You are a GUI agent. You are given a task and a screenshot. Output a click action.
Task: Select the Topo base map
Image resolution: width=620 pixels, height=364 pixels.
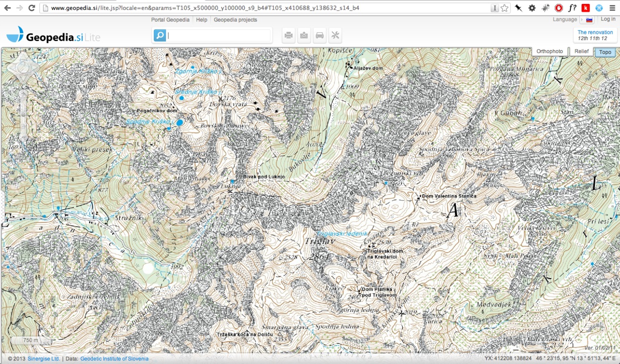click(x=605, y=52)
